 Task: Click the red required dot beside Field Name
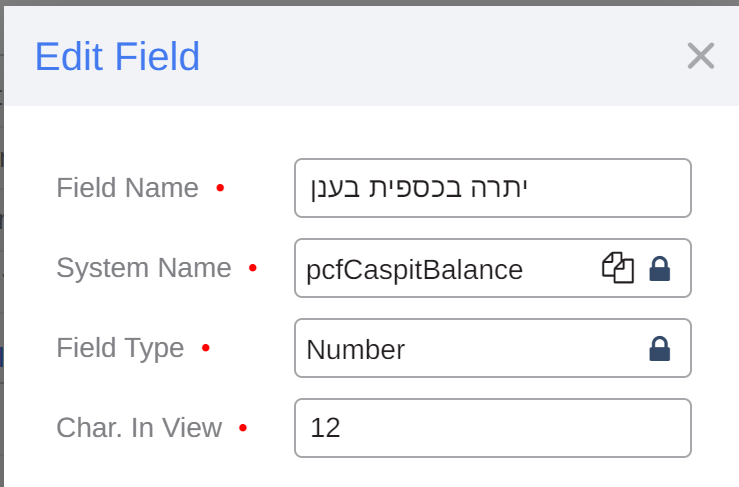(x=220, y=188)
